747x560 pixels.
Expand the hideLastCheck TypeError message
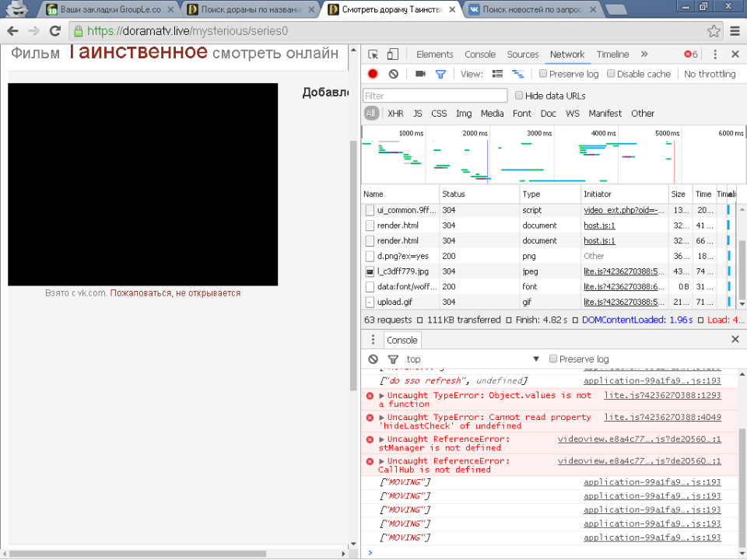(x=381, y=417)
